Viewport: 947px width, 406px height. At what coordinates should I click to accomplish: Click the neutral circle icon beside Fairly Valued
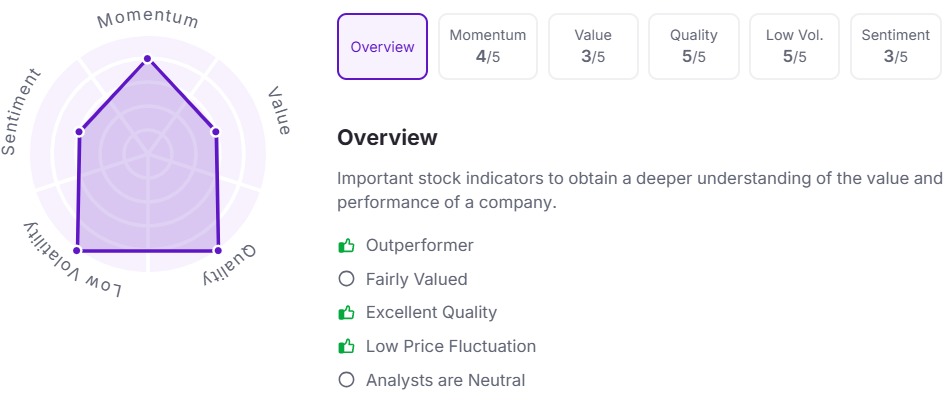pos(346,279)
